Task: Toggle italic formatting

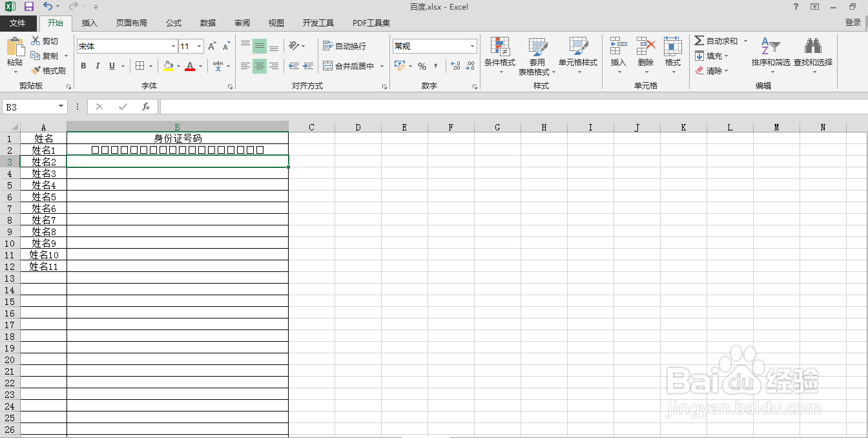Action: 96,66
